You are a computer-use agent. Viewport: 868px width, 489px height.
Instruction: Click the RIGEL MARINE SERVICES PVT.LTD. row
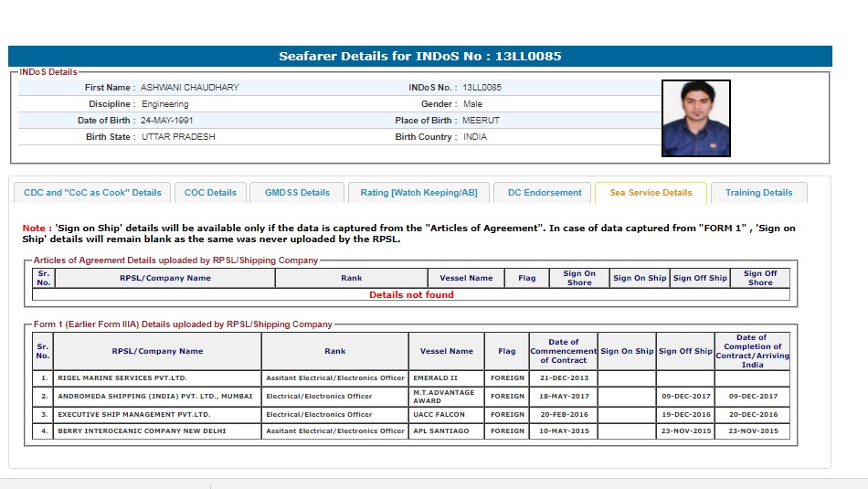(x=111, y=377)
